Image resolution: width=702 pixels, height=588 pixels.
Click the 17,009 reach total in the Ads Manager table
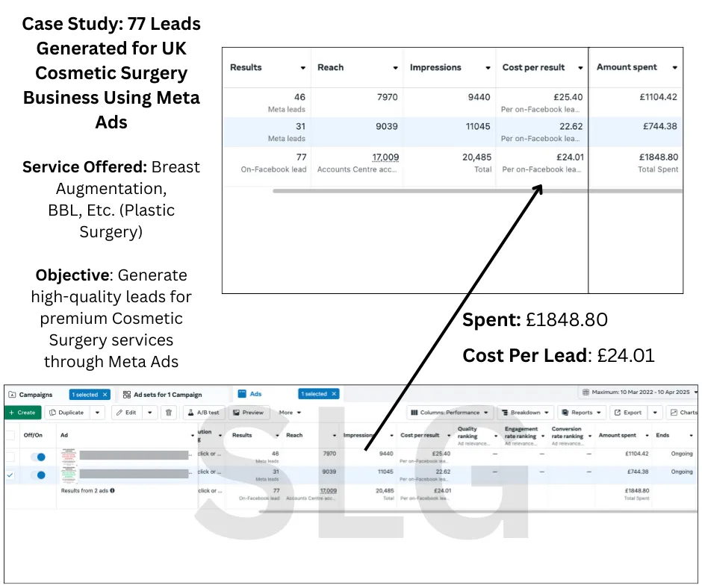(x=328, y=491)
